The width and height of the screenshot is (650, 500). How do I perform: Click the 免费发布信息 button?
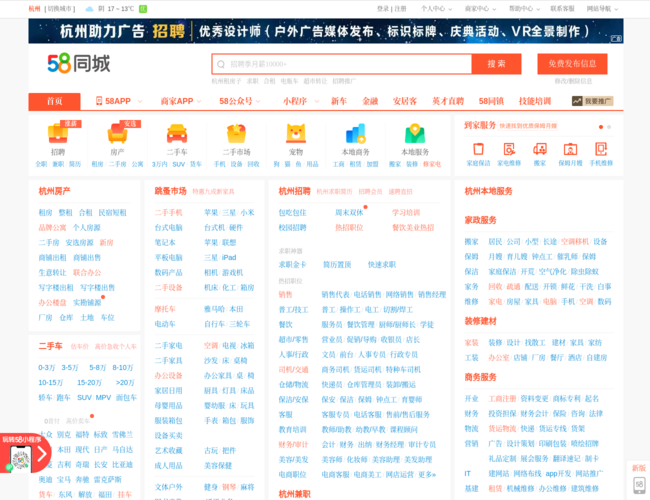pyautogui.click(x=572, y=64)
